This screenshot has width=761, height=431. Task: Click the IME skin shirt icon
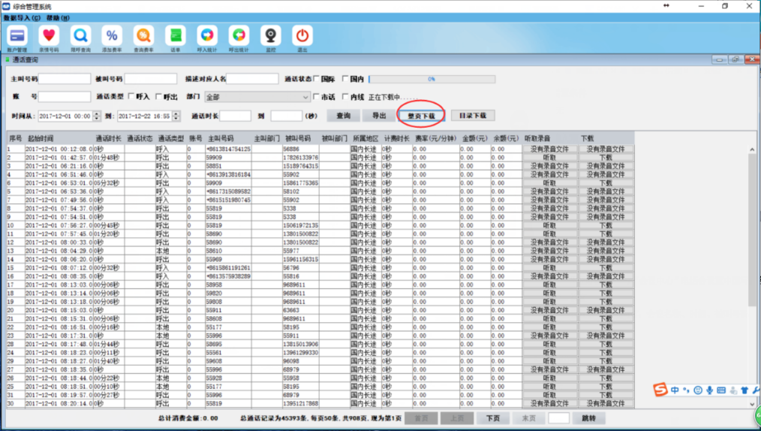(744, 390)
